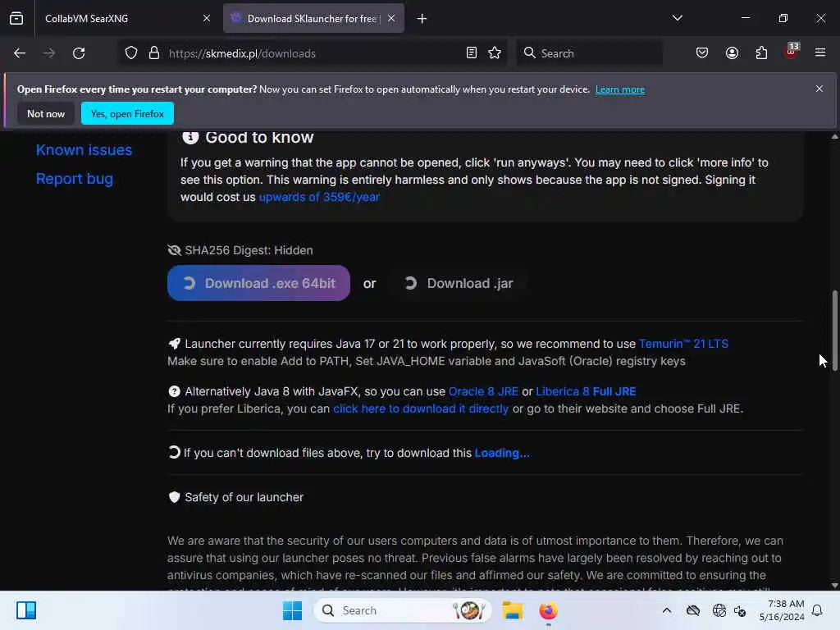Expand the list all tabs dropdown
840x630 pixels.
pyautogui.click(x=677, y=18)
